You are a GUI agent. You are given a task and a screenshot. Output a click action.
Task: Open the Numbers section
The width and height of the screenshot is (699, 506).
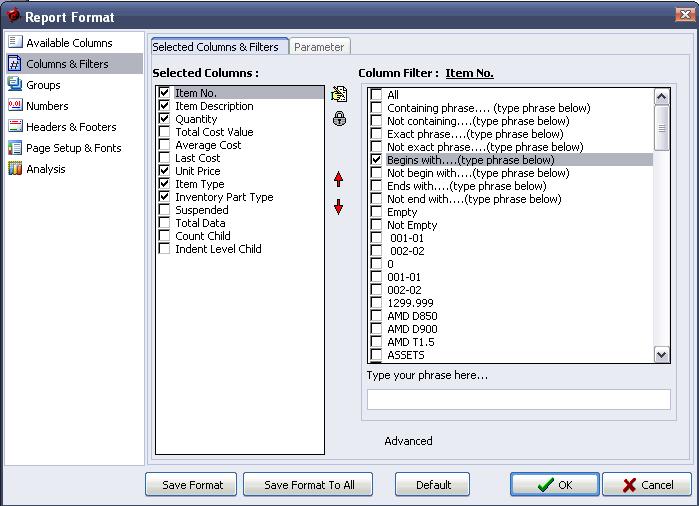(x=47, y=106)
